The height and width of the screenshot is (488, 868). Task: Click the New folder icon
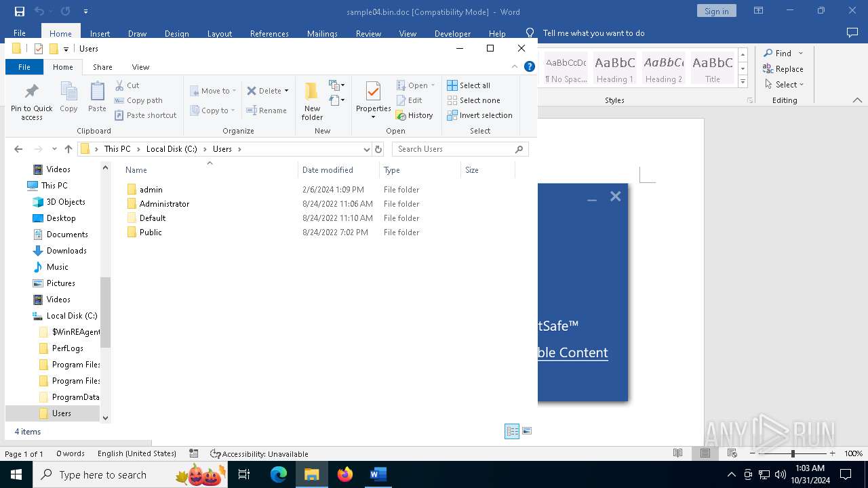click(x=312, y=91)
